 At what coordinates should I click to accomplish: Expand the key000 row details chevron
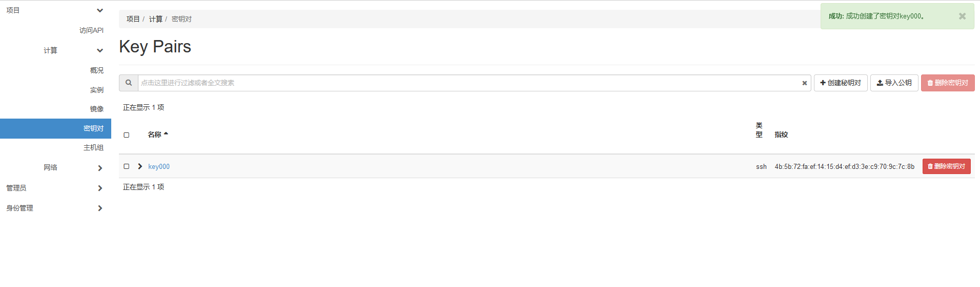pos(140,166)
